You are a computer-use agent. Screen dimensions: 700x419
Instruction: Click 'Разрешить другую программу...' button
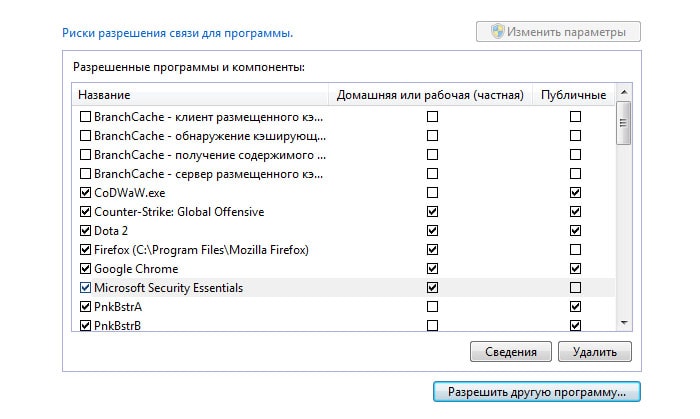point(537,392)
